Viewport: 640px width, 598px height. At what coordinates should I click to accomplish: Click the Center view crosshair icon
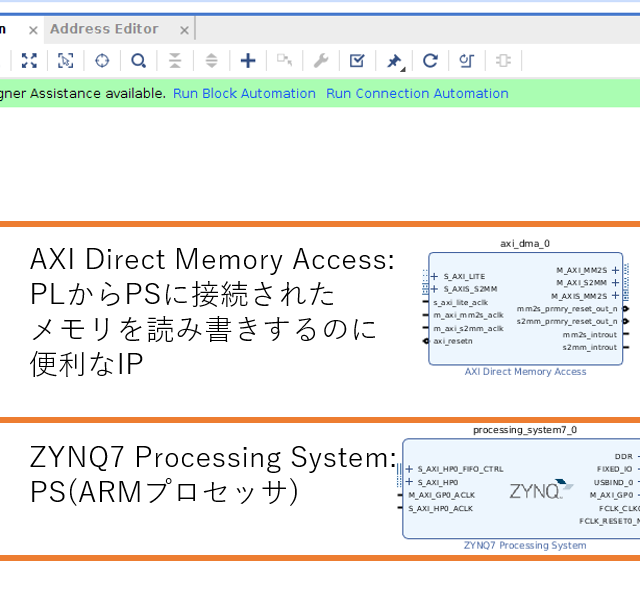point(102,61)
